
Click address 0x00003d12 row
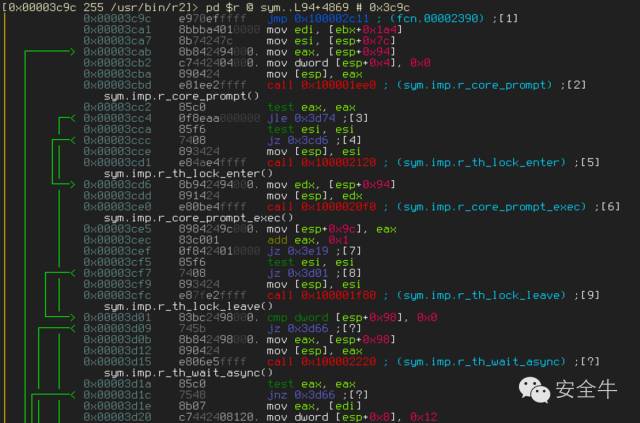point(223,350)
